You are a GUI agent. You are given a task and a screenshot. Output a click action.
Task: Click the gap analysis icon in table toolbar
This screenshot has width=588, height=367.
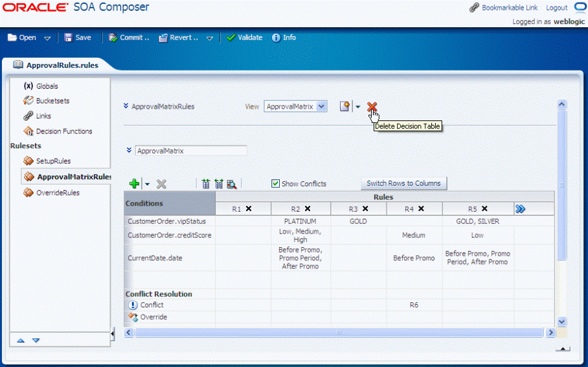pos(205,184)
